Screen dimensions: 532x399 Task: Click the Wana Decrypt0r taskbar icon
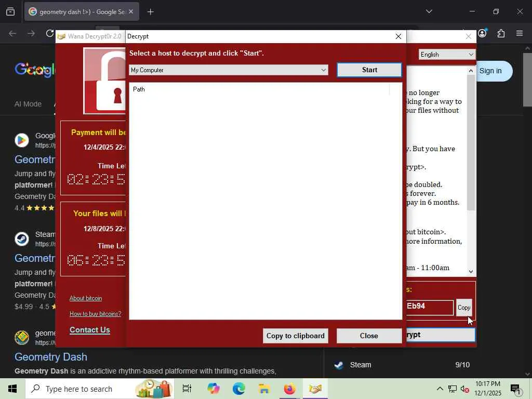315,389
